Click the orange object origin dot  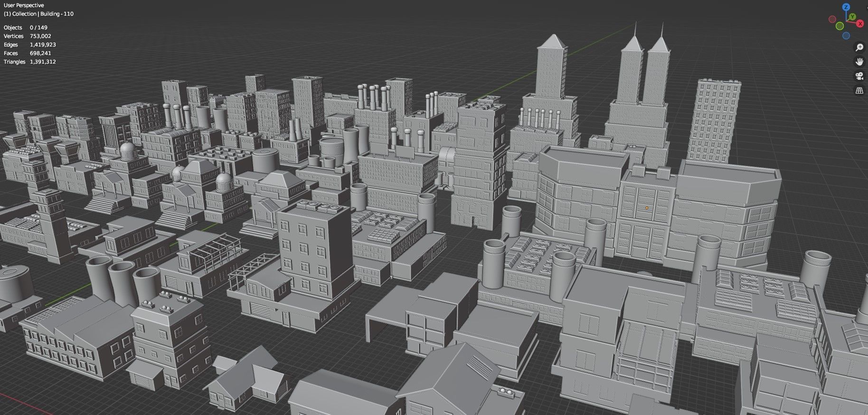coord(647,207)
